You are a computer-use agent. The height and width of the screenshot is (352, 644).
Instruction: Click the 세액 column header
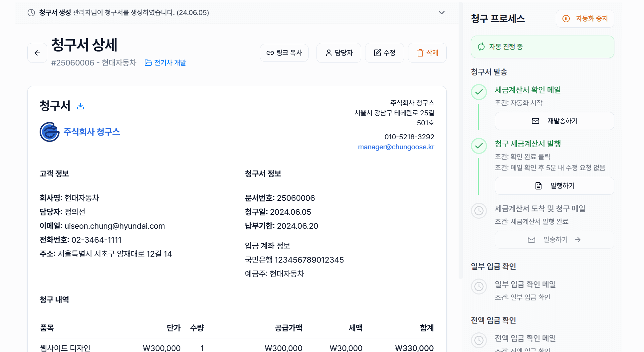pos(356,328)
